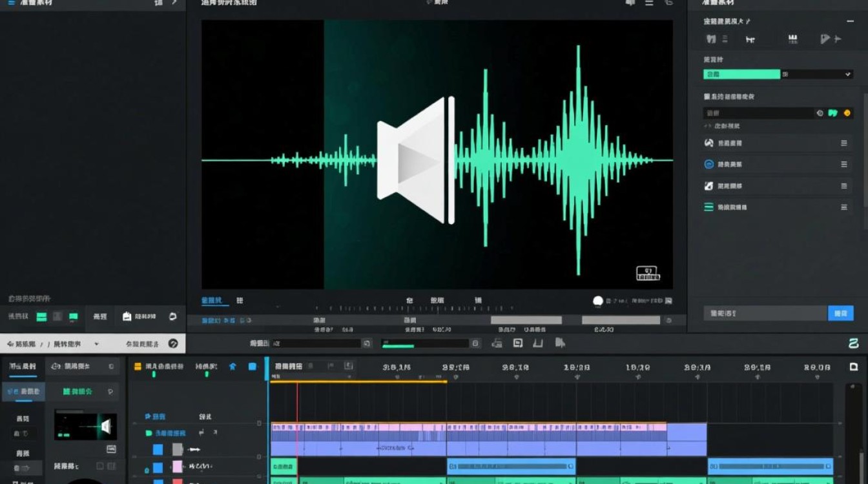Click the orange range bar on timeline ruler
Image resolution: width=868 pixels, height=484 pixels.
click(358, 381)
